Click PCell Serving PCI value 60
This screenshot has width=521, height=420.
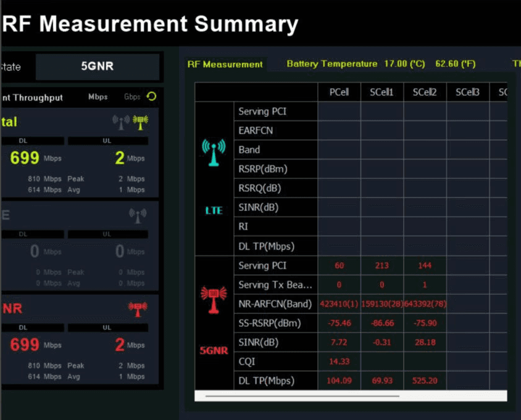(x=340, y=266)
